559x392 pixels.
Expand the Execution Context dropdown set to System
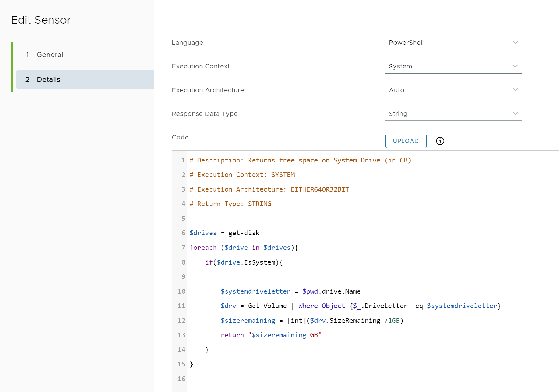(x=453, y=66)
